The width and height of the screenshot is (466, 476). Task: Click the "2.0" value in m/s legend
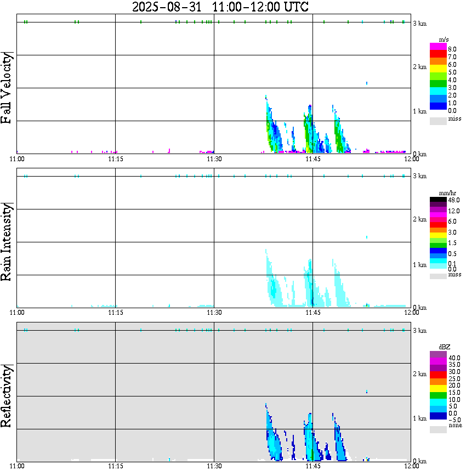point(452,95)
